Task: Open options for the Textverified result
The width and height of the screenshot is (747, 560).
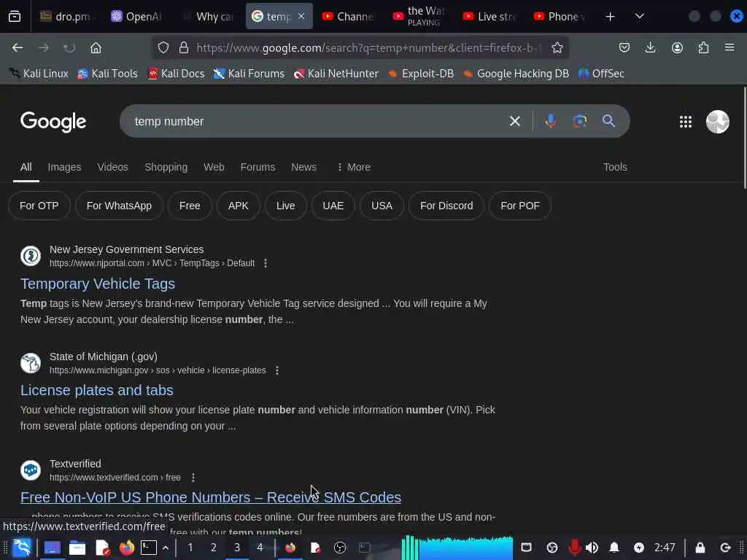Action: pos(193,477)
